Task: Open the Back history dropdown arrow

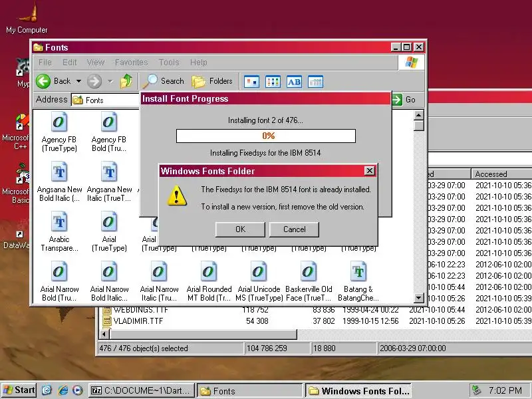Action: [78, 81]
